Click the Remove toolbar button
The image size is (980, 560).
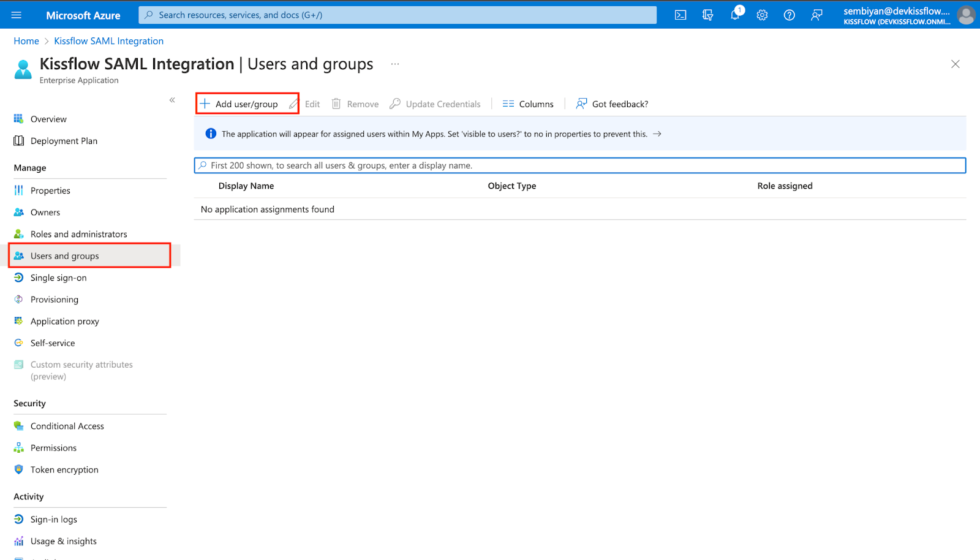pos(355,104)
